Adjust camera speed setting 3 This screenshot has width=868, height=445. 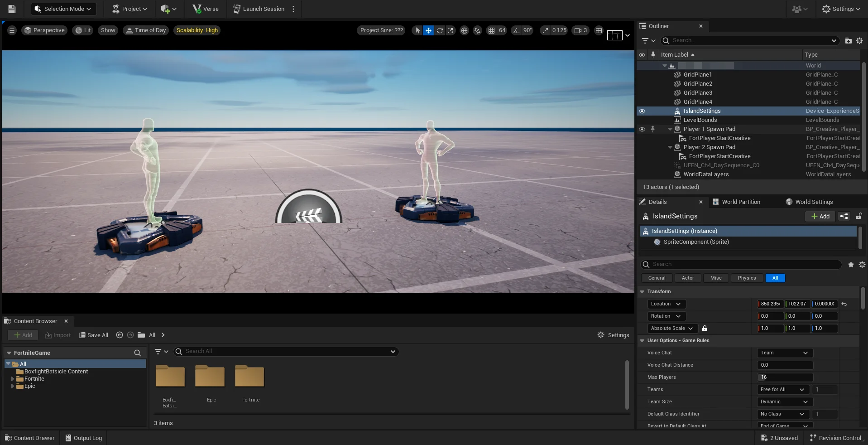580,30
